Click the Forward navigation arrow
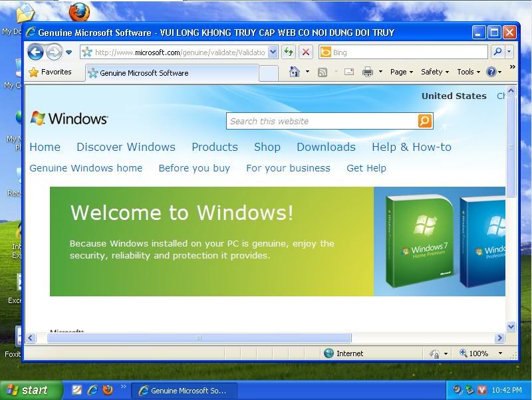 (x=54, y=52)
